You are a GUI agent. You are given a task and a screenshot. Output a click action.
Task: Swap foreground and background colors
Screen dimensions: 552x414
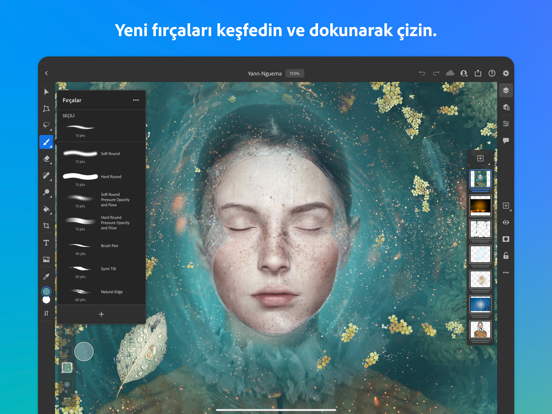pyautogui.click(x=46, y=313)
